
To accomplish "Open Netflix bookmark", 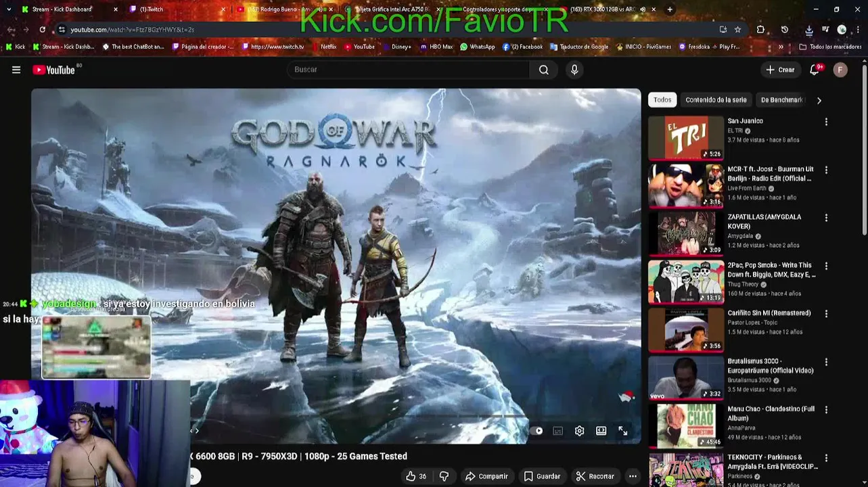I will pyautogui.click(x=323, y=47).
